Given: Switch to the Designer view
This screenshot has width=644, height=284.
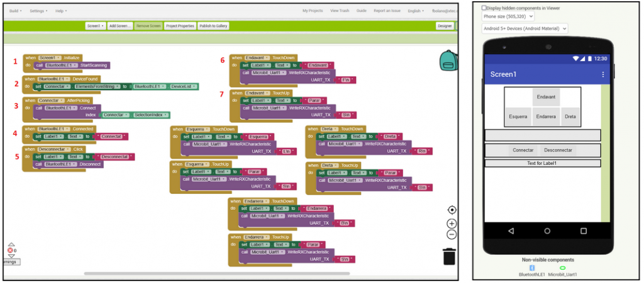Looking at the screenshot, I should [445, 26].
